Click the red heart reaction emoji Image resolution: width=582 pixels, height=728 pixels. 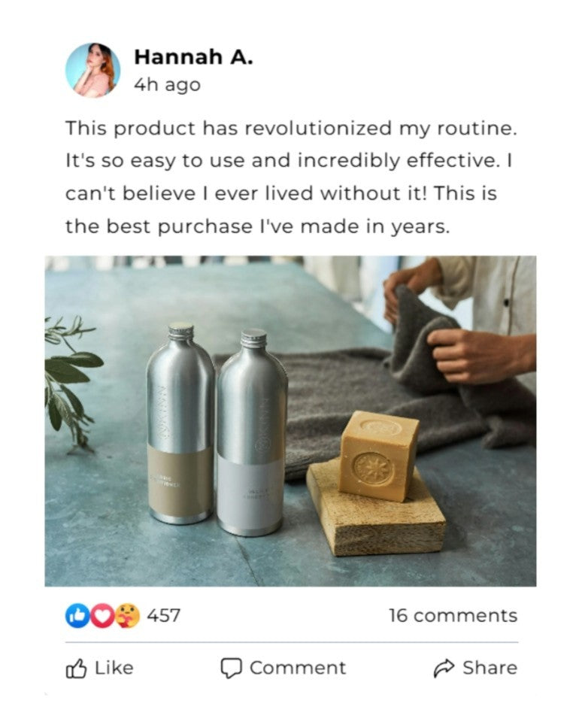(x=102, y=616)
